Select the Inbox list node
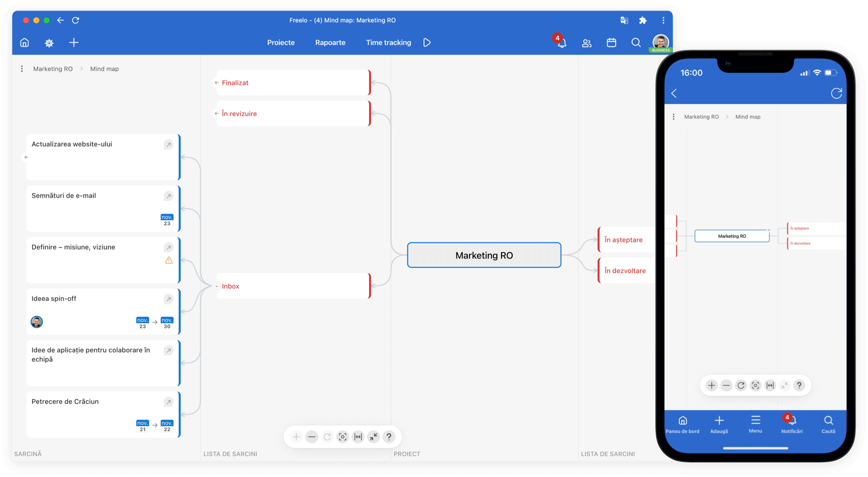 tap(293, 286)
